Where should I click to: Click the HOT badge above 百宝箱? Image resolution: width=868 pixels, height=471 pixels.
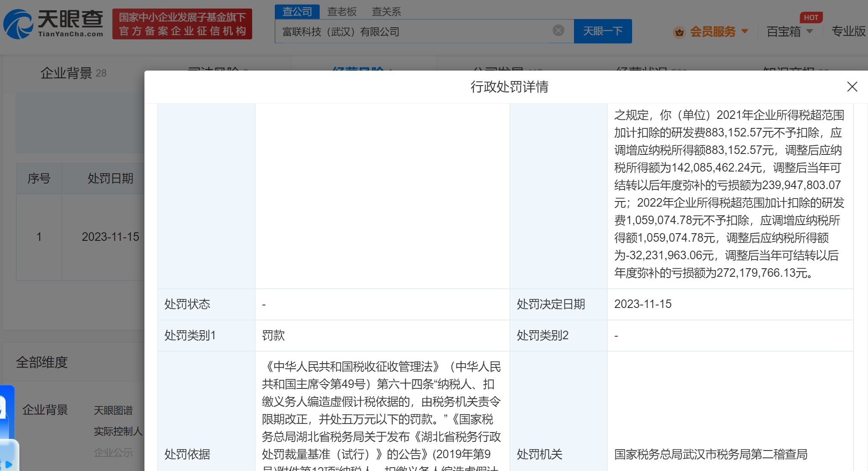810,18
